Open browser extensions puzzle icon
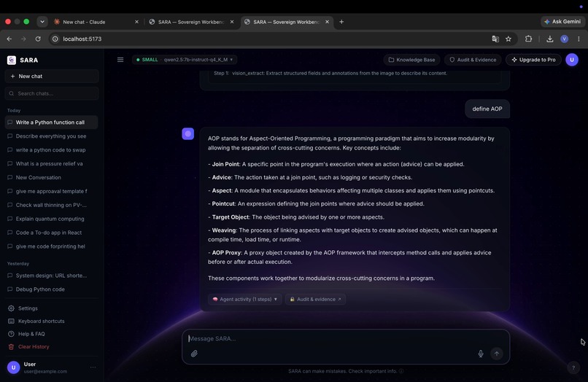Viewport: 588px width, 382px height. point(528,39)
